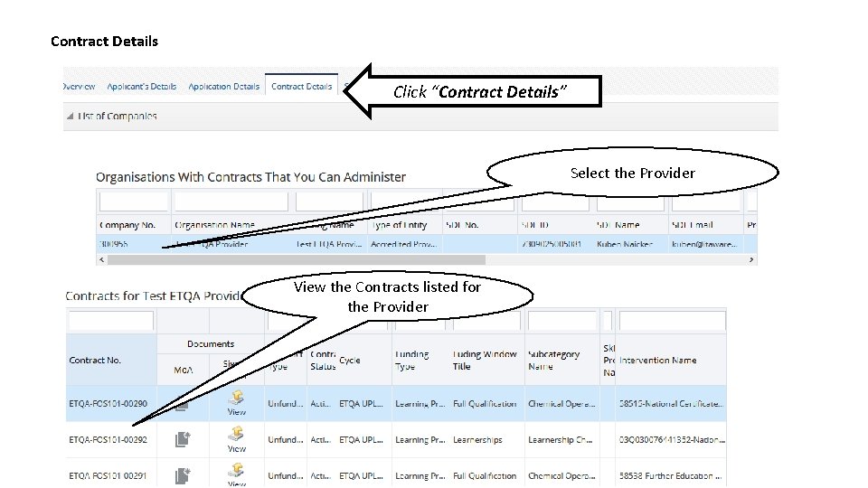Screen dimensions: 868x488
Task: Select organisation row with company 300955
Action: (426, 244)
